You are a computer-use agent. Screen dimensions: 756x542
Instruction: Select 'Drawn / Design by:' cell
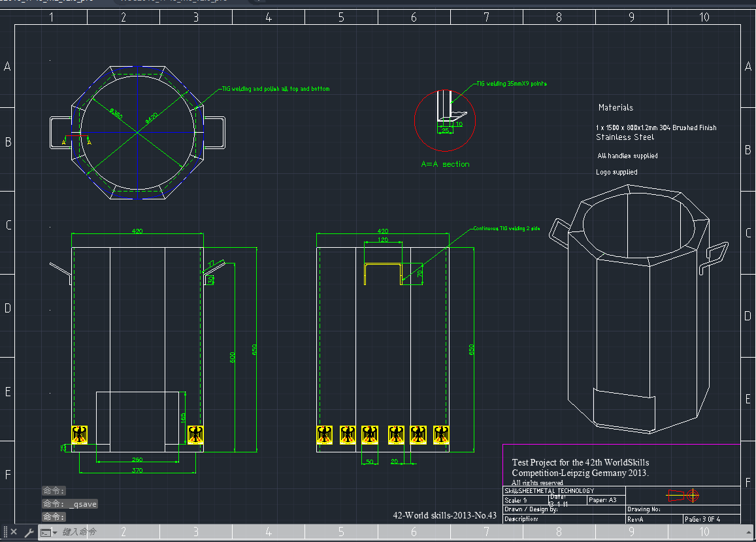564,509
